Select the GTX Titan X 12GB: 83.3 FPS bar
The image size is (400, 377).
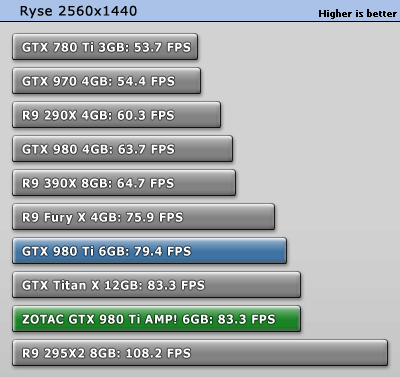click(156, 285)
